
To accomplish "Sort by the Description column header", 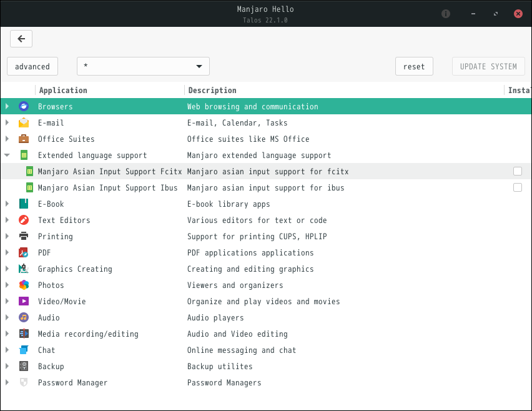I will 344,91.
